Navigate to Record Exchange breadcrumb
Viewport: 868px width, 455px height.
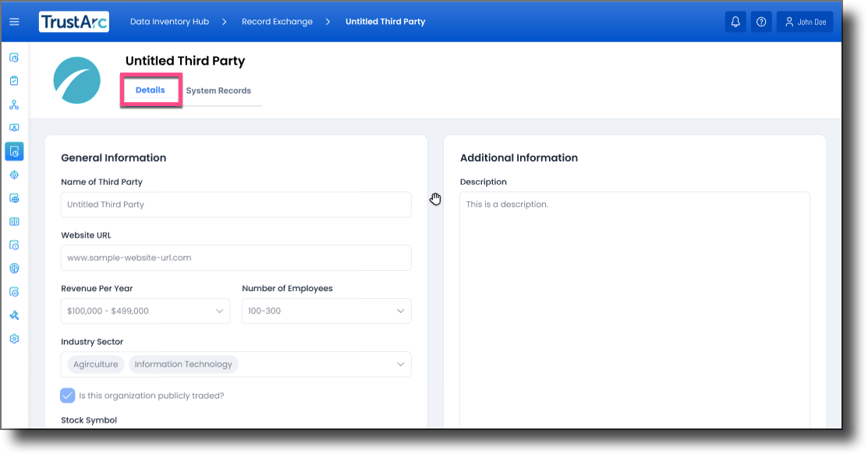point(277,22)
